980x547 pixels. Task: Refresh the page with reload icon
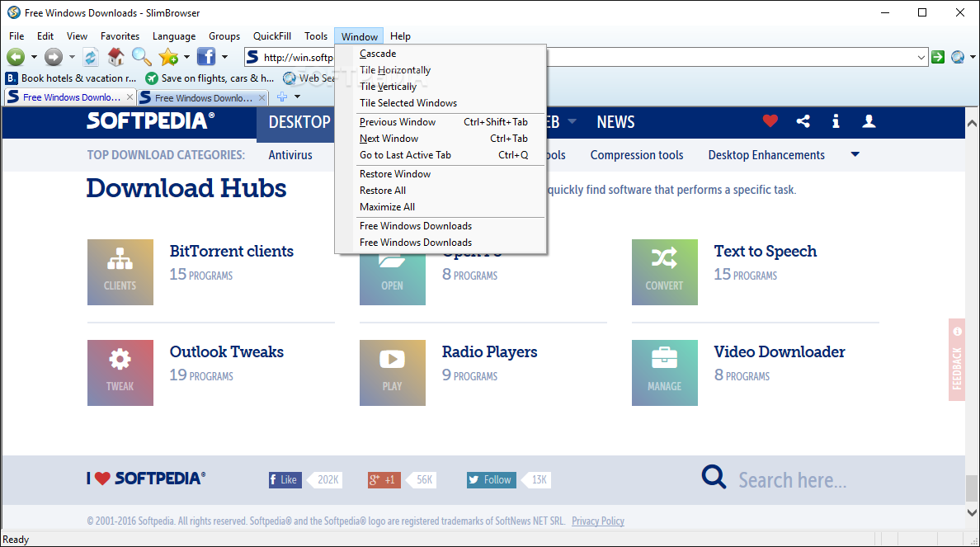click(91, 57)
